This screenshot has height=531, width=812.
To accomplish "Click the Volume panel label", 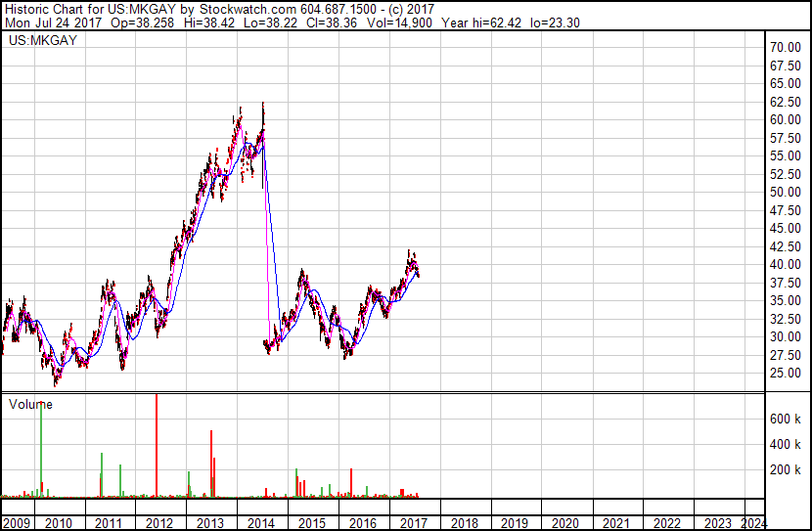I will (30, 404).
